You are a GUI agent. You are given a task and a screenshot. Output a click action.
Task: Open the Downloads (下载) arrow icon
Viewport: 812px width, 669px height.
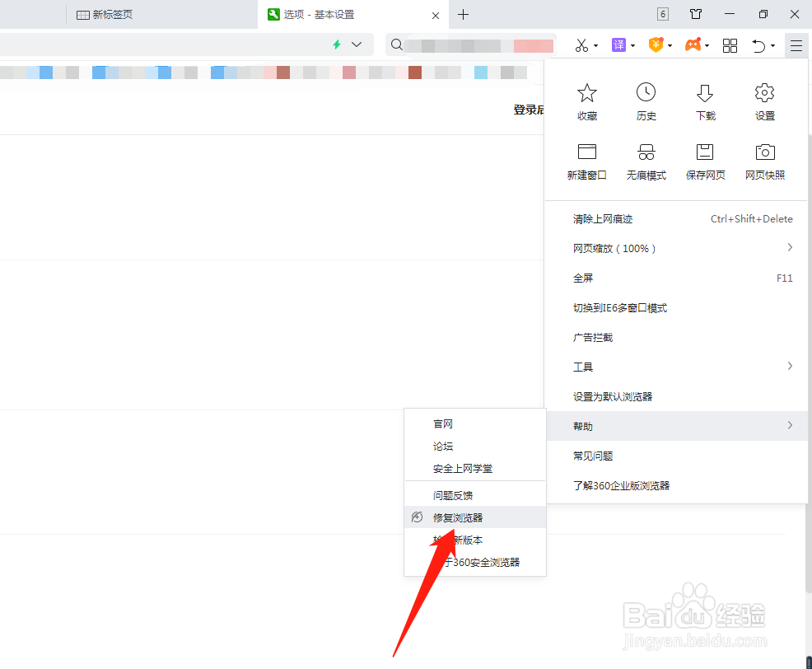(705, 93)
